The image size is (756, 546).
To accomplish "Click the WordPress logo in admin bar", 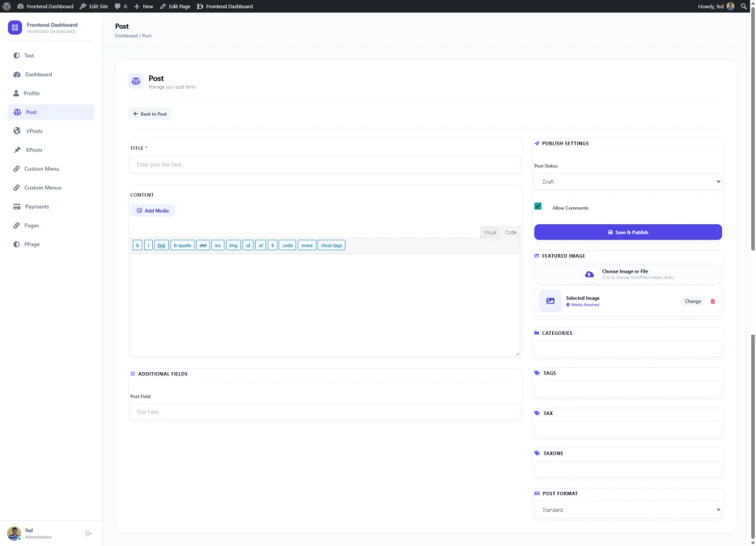I will point(6,6).
